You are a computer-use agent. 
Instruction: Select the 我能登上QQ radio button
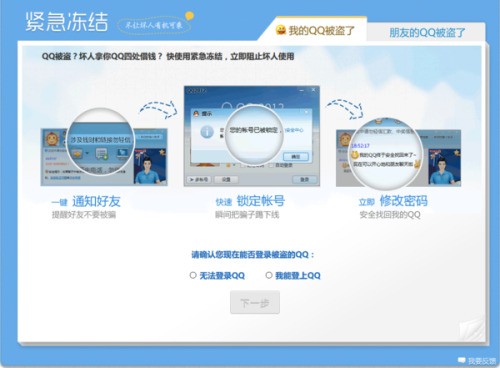269,275
